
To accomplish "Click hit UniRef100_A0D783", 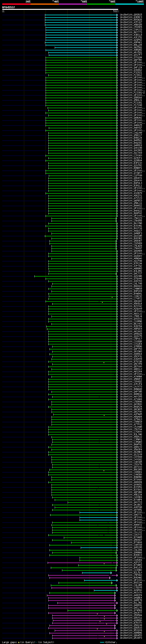I will point(131,281).
